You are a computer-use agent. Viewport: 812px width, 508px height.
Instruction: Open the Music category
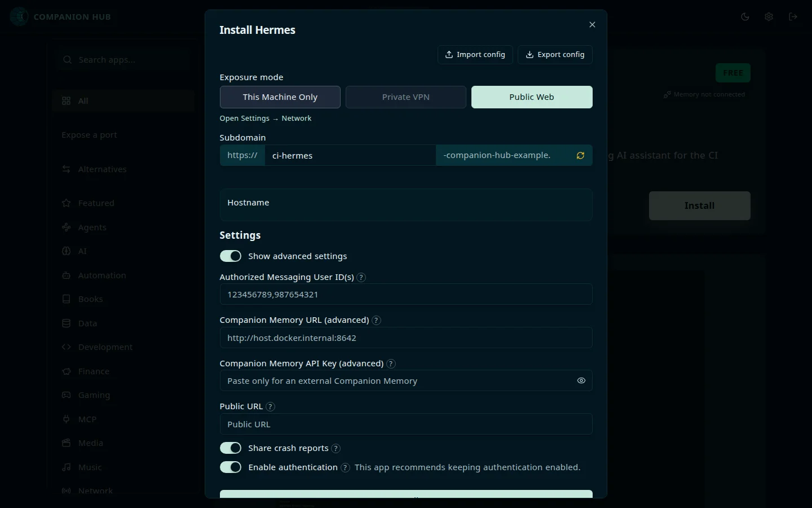pos(123,467)
